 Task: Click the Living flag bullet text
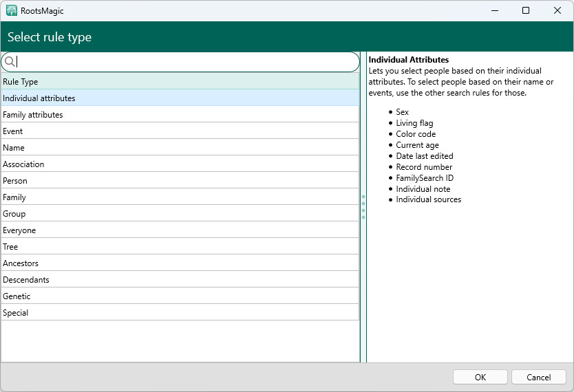click(x=414, y=123)
